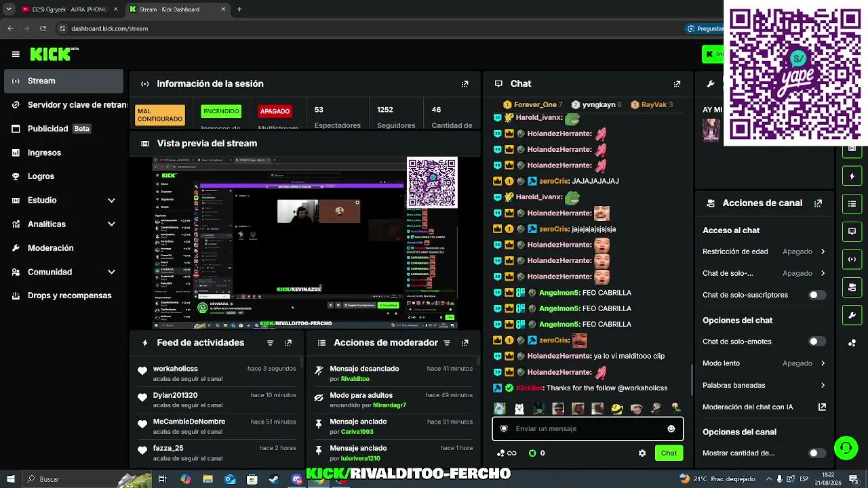Viewport: 868px width, 488px height.
Task: Pop out the Acciones de canal panel
Action: point(818,203)
